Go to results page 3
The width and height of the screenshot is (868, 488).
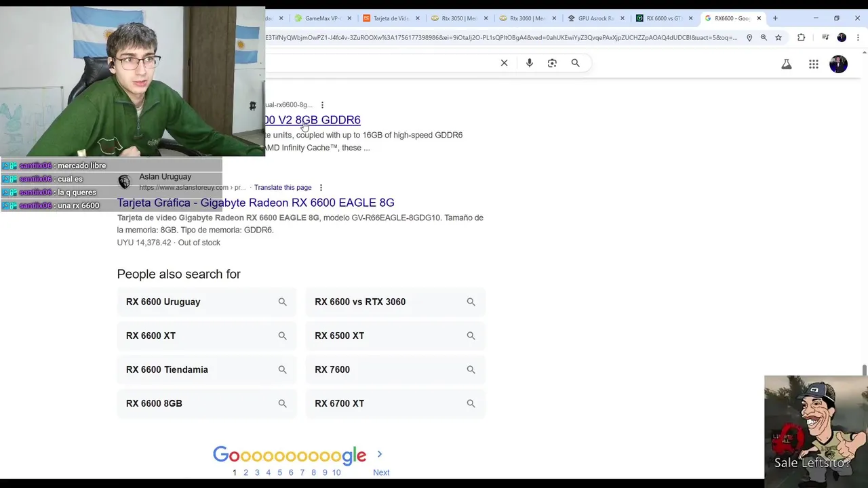tap(257, 472)
